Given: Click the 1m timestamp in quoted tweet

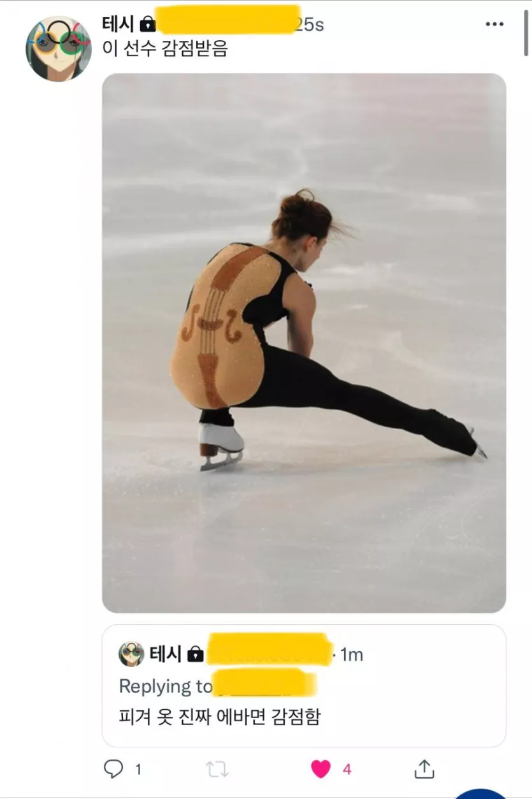Looking at the screenshot, I should point(351,654).
